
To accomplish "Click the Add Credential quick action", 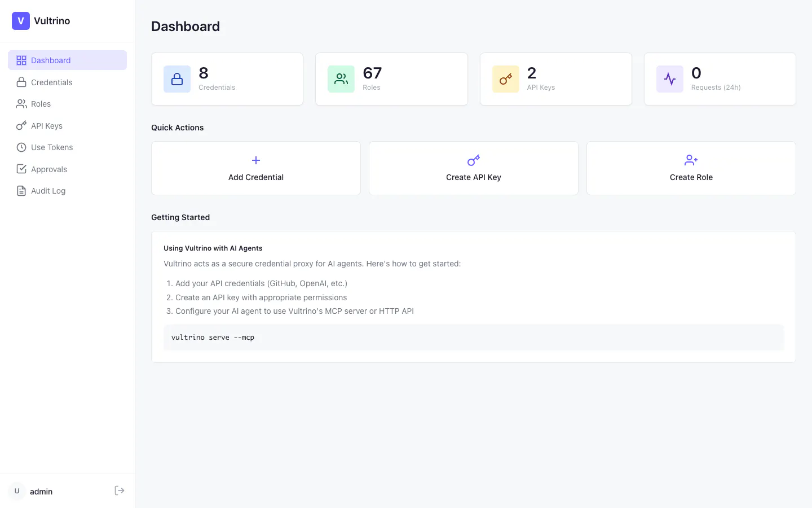I will [x=256, y=168].
